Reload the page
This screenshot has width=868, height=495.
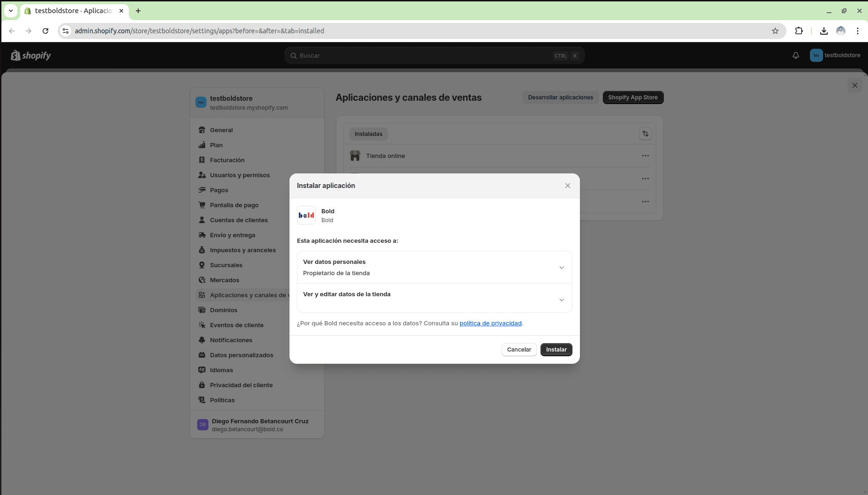(x=45, y=31)
